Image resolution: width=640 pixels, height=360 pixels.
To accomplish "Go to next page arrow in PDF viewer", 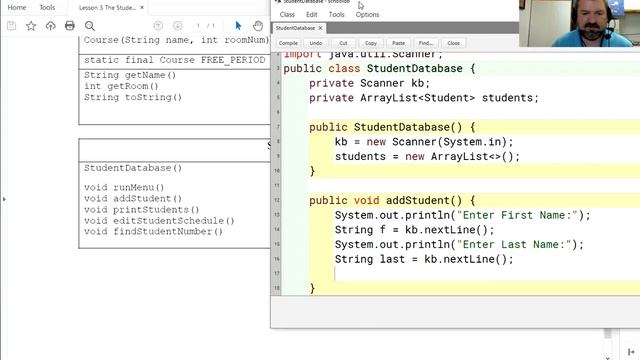I will (x=178, y=26).
